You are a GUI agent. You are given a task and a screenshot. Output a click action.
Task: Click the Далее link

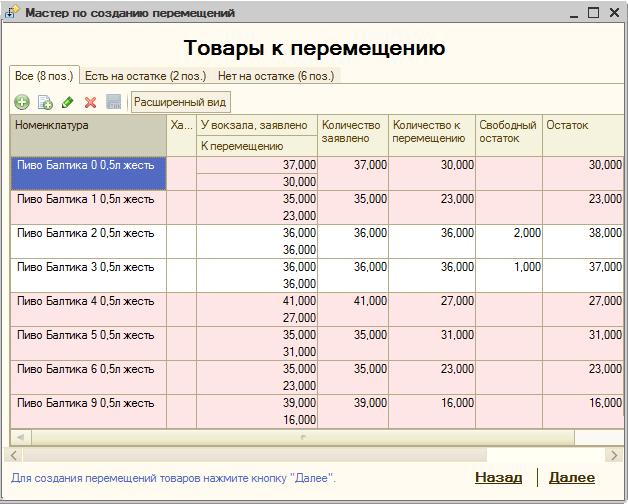(572, 477)
